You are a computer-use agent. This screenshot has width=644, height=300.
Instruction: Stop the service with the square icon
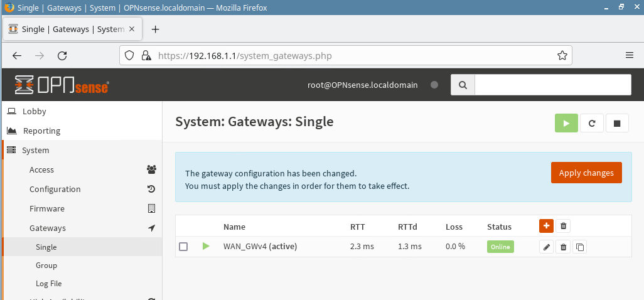tap(616, 123)
